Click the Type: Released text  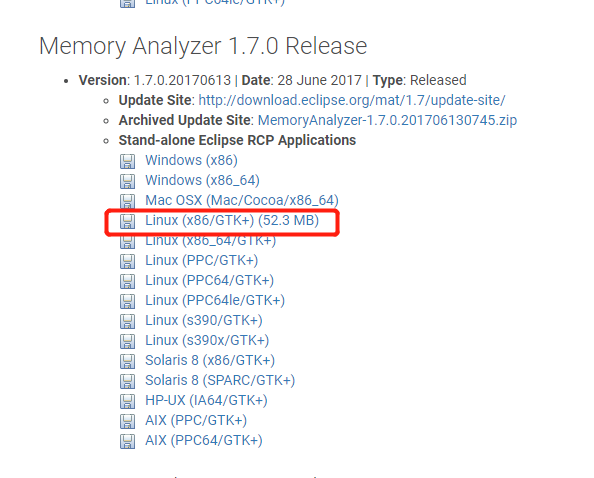tap(419, 80)
